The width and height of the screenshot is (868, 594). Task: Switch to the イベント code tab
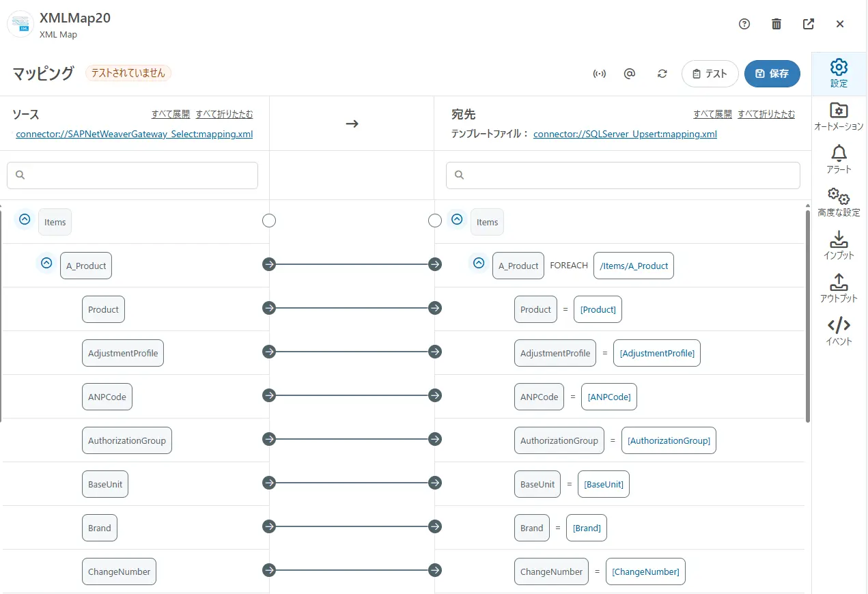click(x=839, y=331)
